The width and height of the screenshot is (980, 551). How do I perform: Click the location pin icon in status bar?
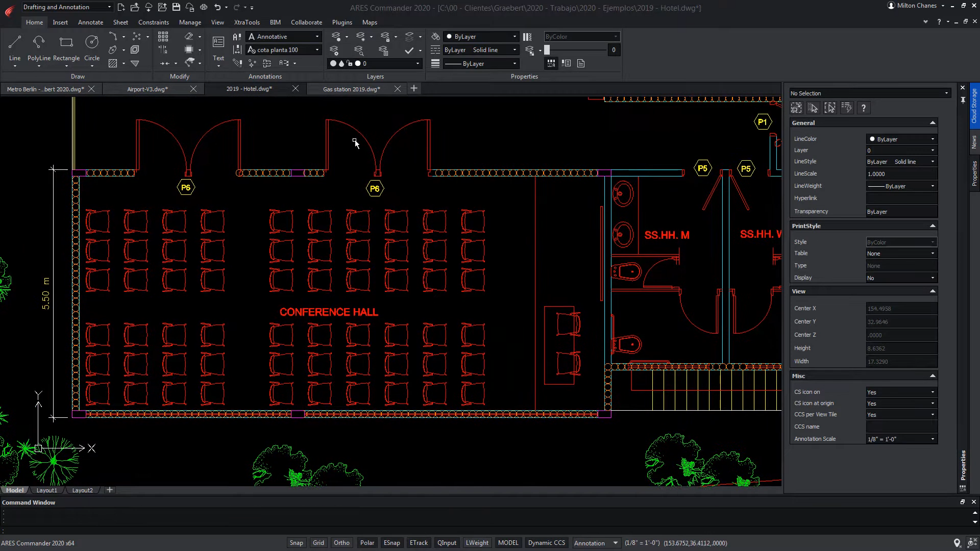(x=957, y=543)
